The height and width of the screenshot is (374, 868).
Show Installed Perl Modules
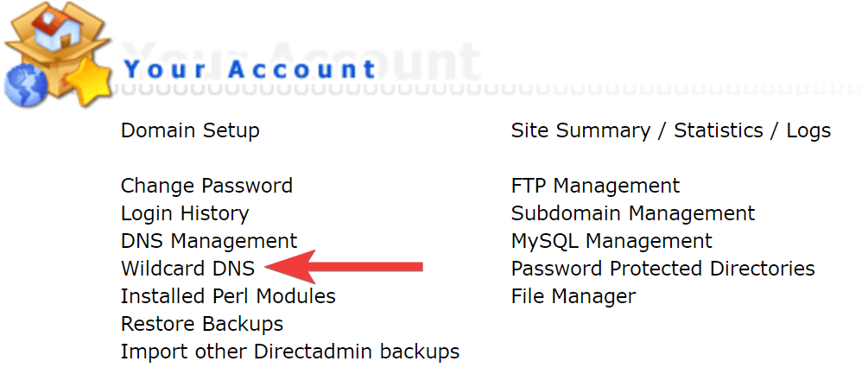click(228, 296)
